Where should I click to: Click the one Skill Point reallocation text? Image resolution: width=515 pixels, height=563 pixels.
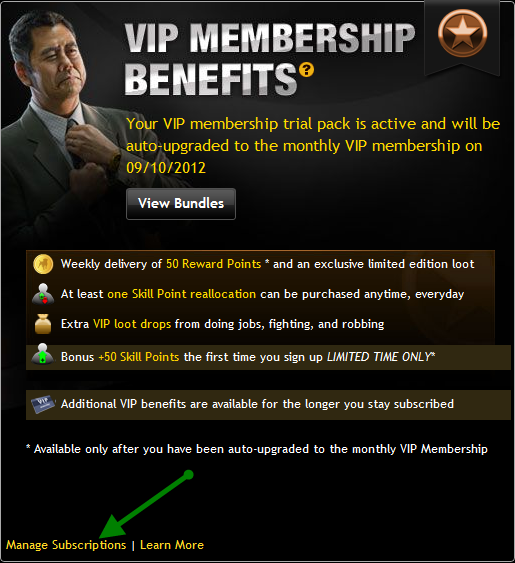click(182, 294)
